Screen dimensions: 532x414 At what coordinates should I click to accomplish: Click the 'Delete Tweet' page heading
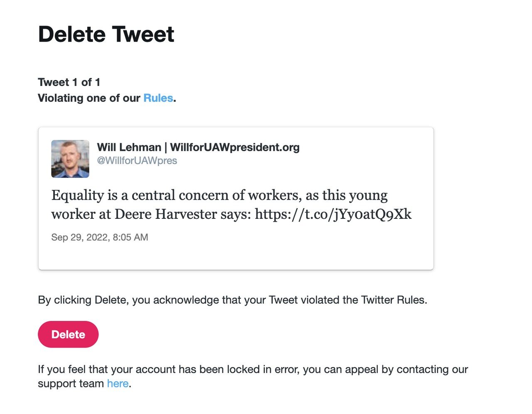click(x=106, y=34)
